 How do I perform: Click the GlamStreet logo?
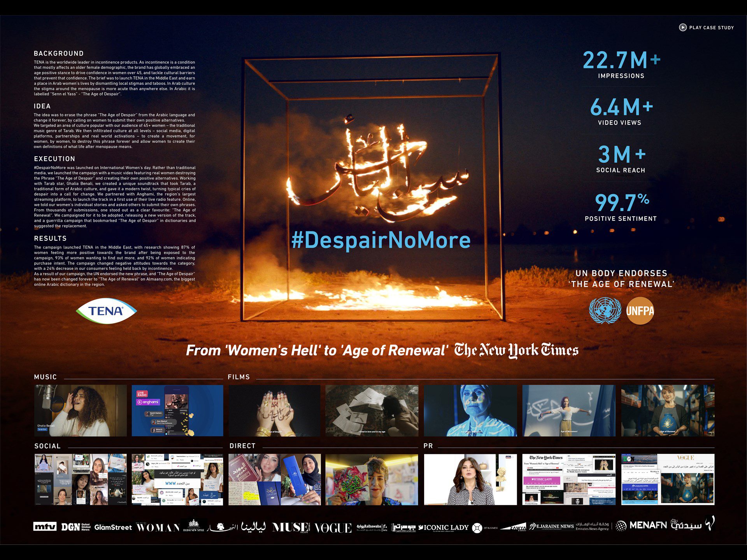point(113,527)
